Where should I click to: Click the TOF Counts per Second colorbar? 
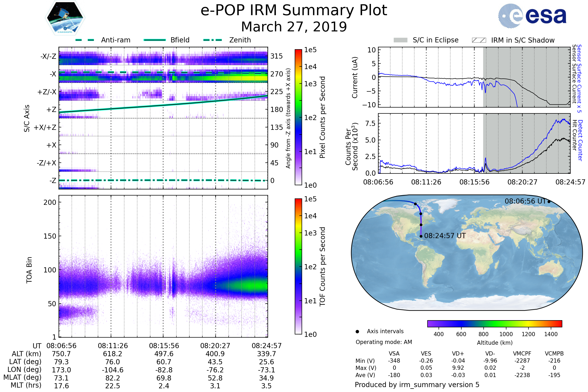click(298, 266)
